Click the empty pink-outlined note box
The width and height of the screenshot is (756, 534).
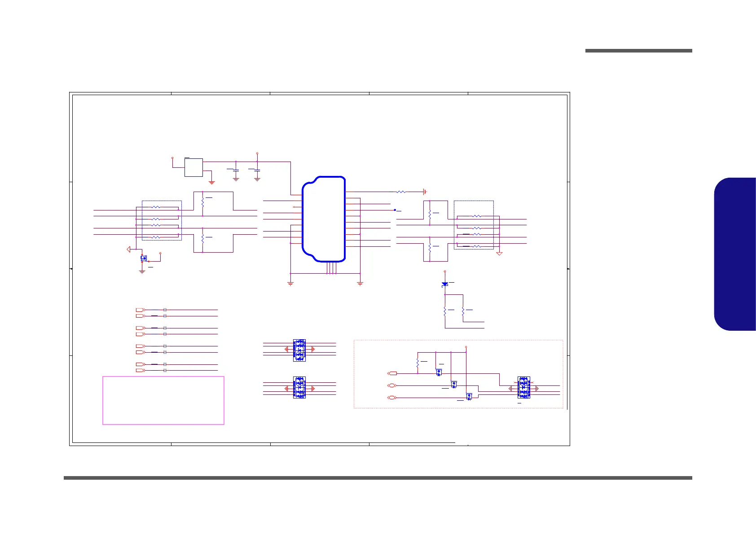click(x=163, y=400)
